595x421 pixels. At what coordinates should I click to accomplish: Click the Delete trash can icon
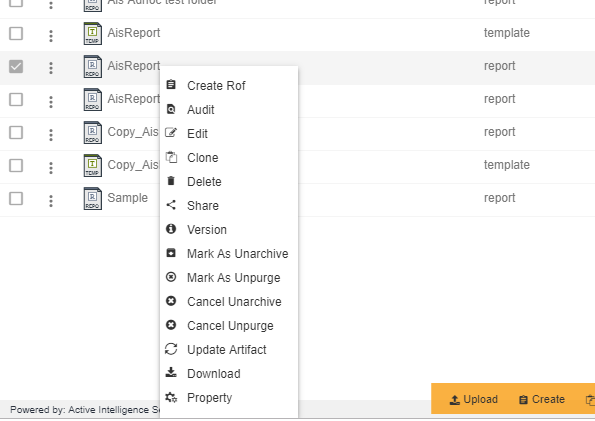pos(171,181)
